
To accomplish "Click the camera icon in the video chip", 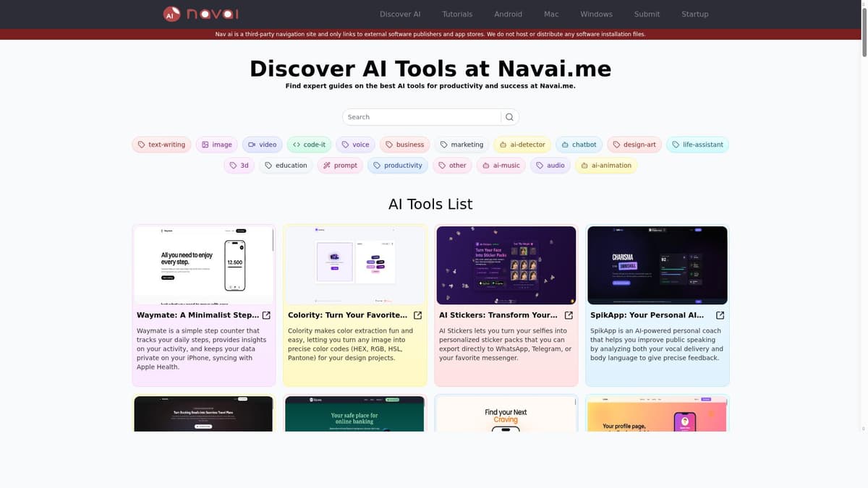I will pos(252,144).
